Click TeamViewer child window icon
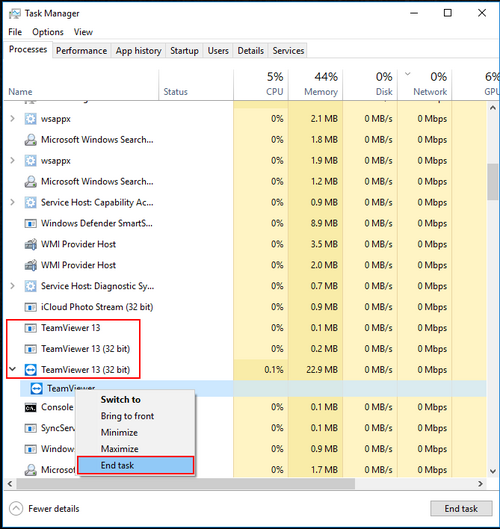Viewport: 500px width, 529px height. [36, 389]
